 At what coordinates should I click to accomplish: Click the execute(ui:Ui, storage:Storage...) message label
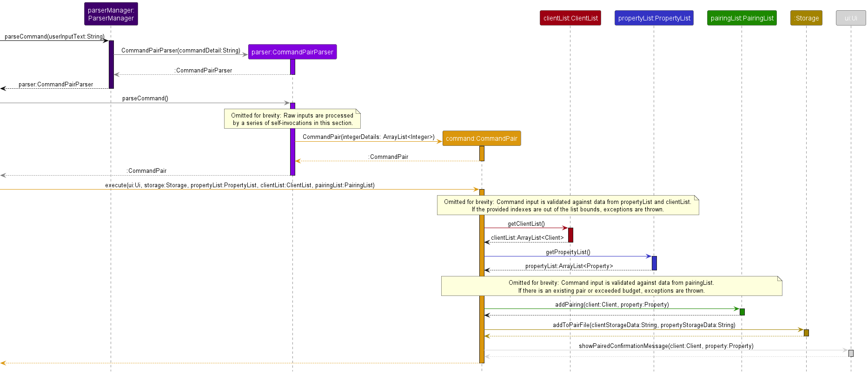[x=240, y=185]
